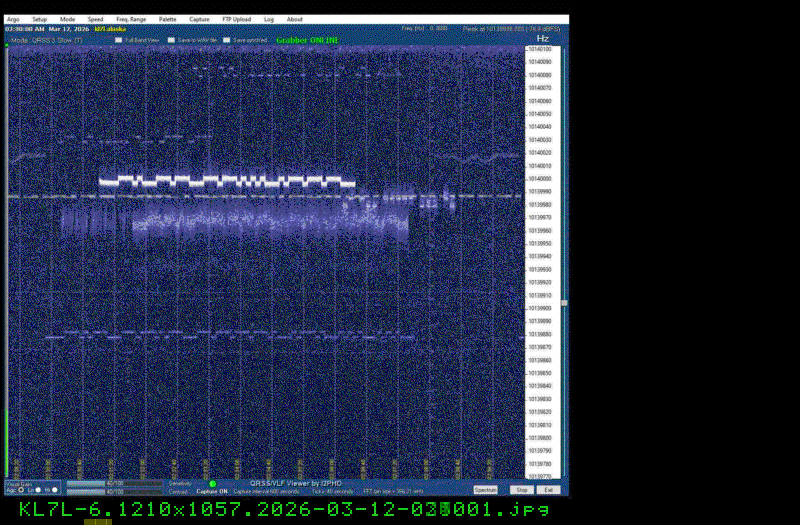Adjust the Contrast slider bar
This screenshot has width=800, height=525.
coord(114,491)
